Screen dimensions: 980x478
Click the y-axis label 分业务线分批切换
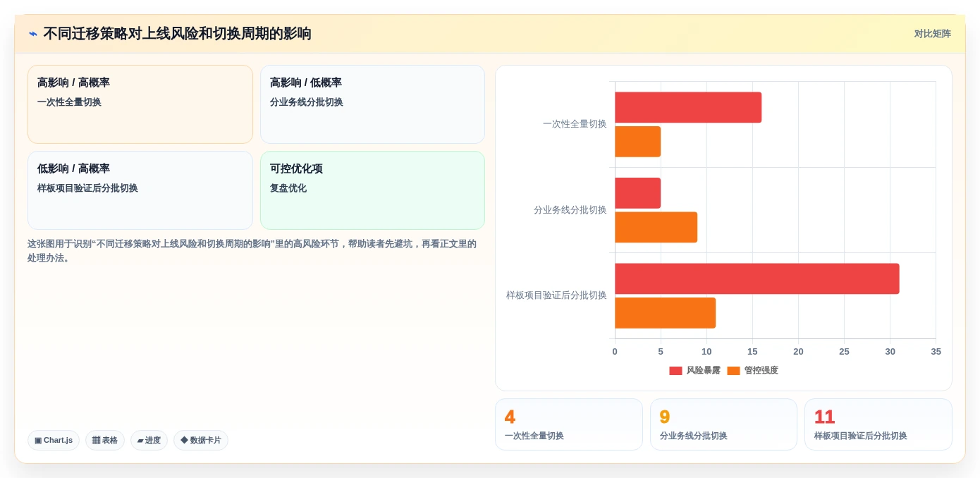570,210
